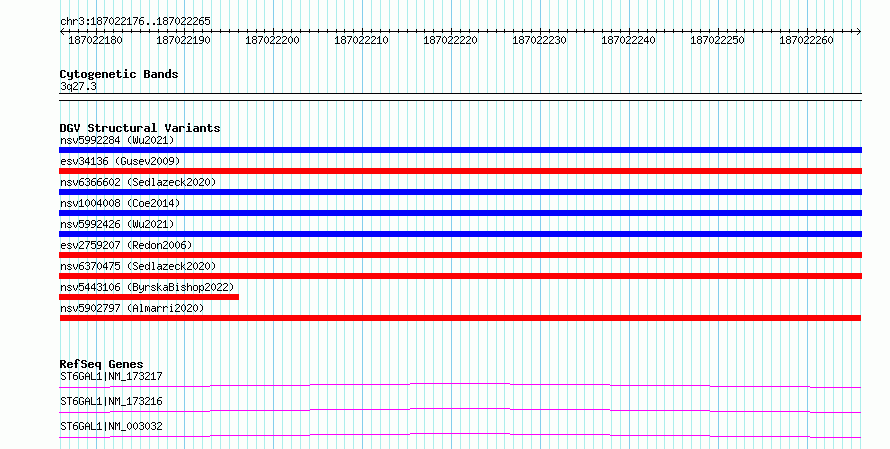This screenshot has width=890, height=449.
Task: Select the RefSeq Genes track heading
Action: [102, 364]
